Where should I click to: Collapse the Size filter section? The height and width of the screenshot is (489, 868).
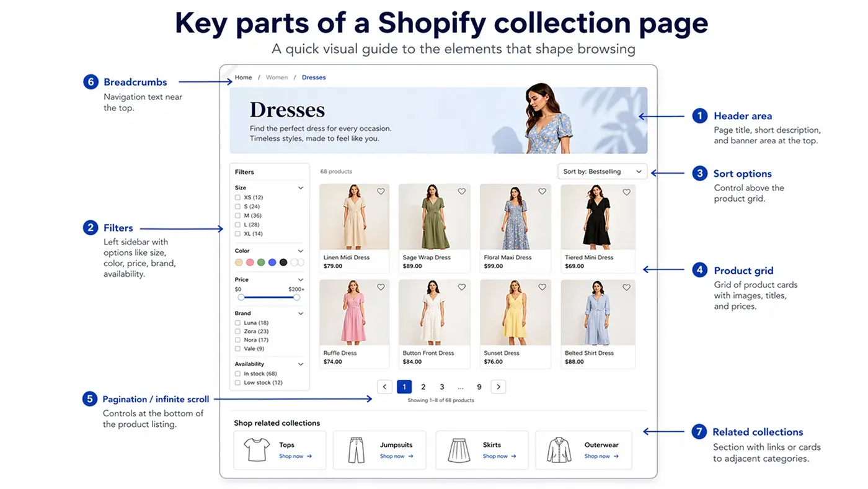301,187
